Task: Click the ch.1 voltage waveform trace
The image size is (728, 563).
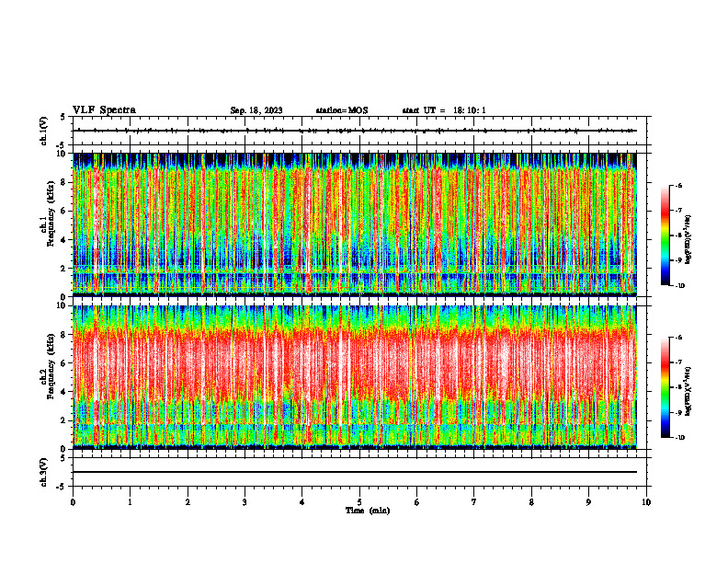Action: (x=355, y=131)
